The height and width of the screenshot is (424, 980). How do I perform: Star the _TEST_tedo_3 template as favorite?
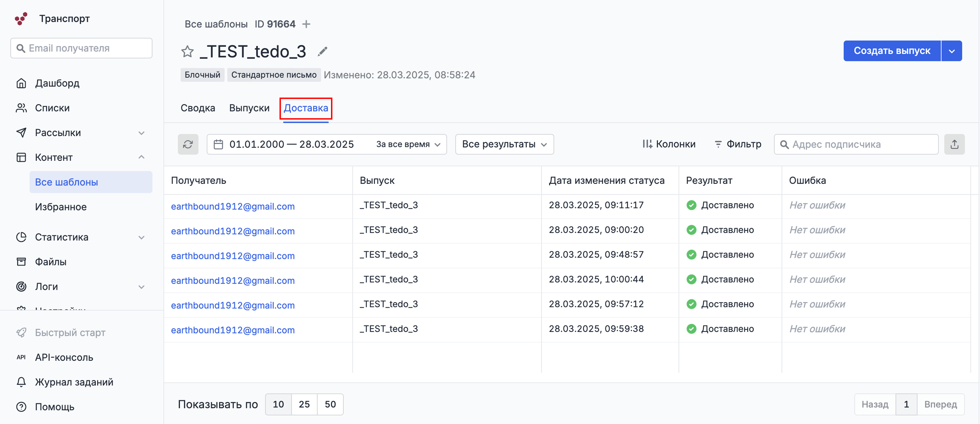click(x=187, y=52)
